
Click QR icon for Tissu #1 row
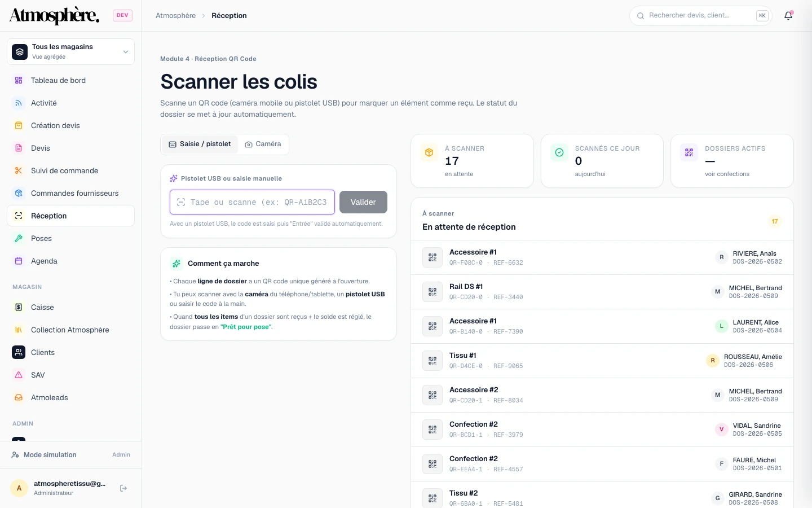[433, 361]
